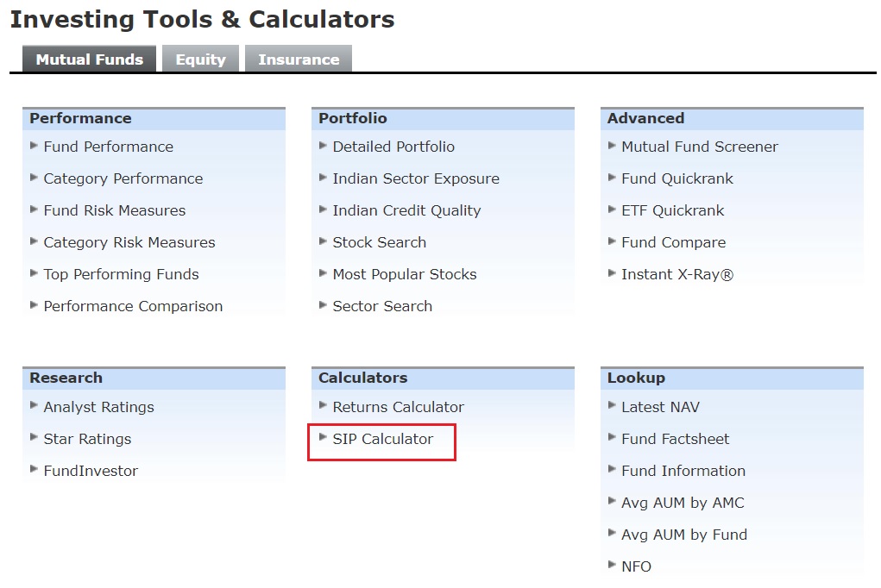
Task: Click the arrow beside Category Performance
Action: pos(35,178)
